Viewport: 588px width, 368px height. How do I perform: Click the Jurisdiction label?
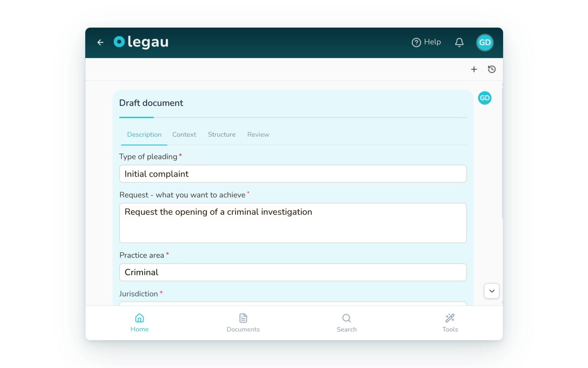click(139, 294)
